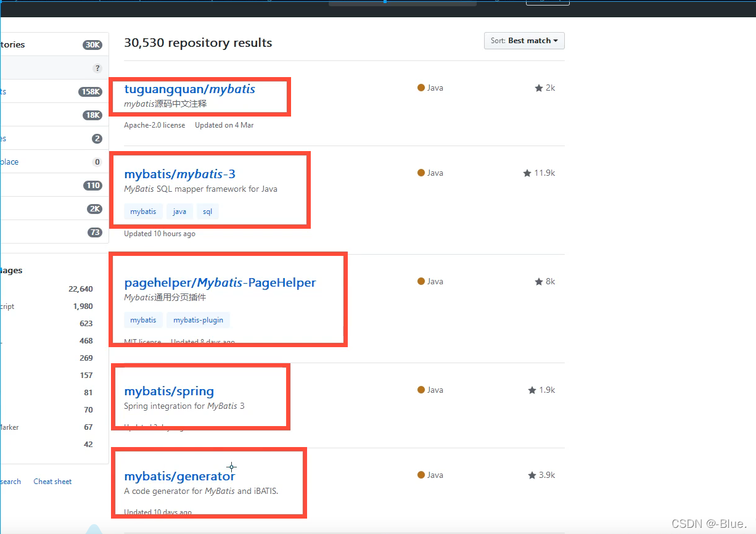
Task: Click the question mark badge in sidebar
Action: pyautogui.click(x=97, y=68)
